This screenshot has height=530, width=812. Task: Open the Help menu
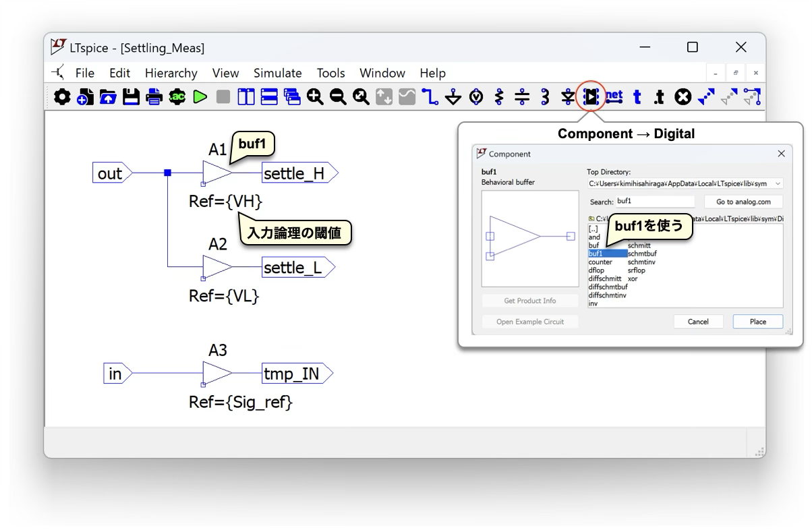pos(433,73)
